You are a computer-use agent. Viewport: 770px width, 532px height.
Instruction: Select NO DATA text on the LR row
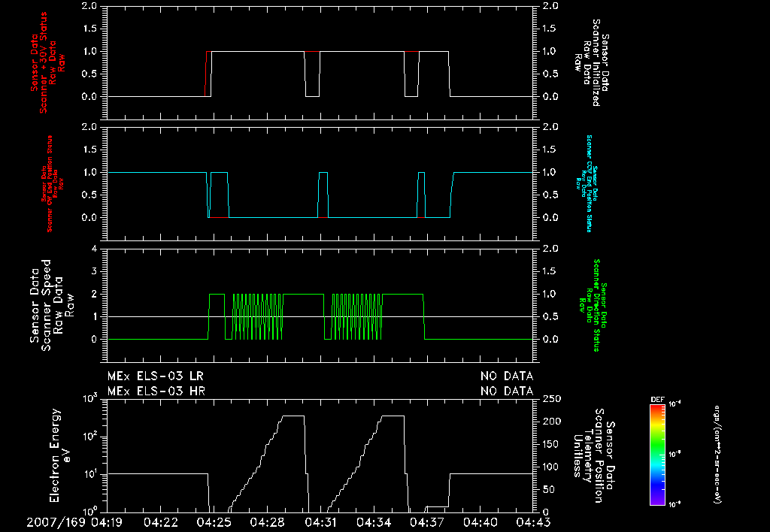click(507, 376)
